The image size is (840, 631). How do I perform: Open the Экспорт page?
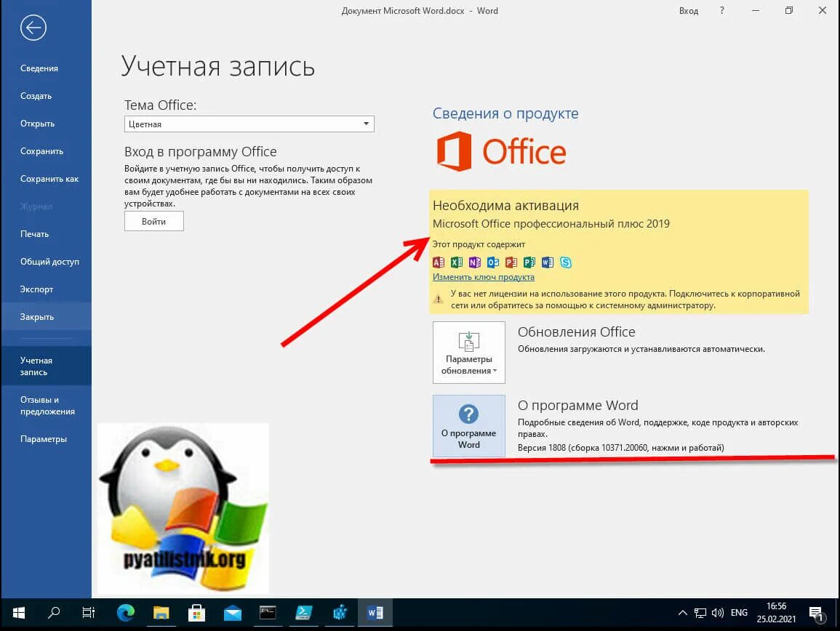36,289
